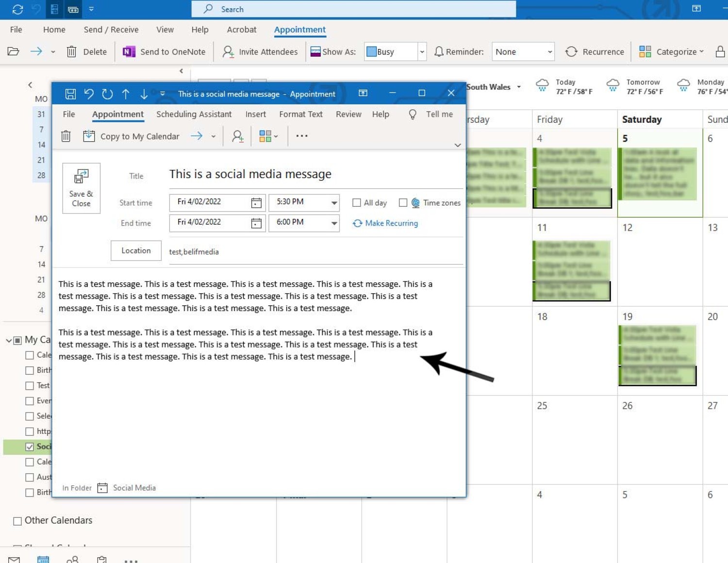Click the Invite Attendees person icon
The image size is (728, 563).
(x=237, y=136)
